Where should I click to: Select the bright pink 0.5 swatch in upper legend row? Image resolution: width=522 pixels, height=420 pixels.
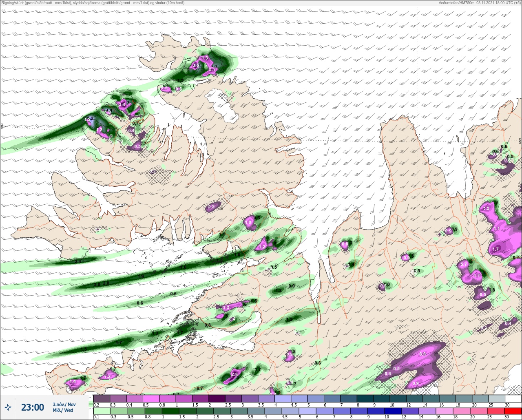tap(151, 398)
